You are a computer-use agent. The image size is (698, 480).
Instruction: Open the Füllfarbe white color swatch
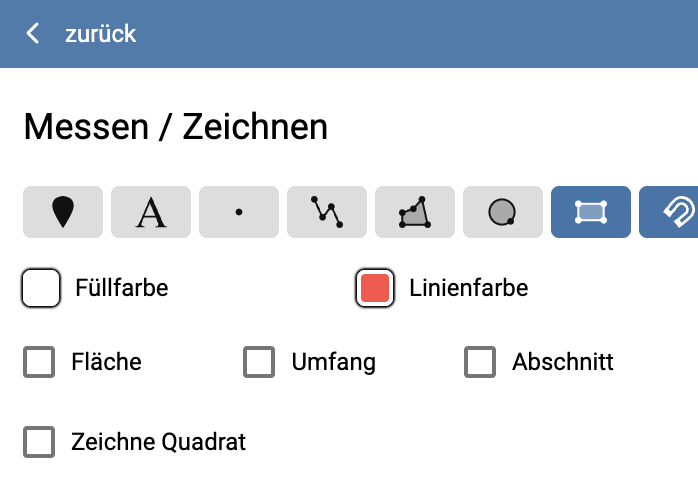tap(41, 289)
